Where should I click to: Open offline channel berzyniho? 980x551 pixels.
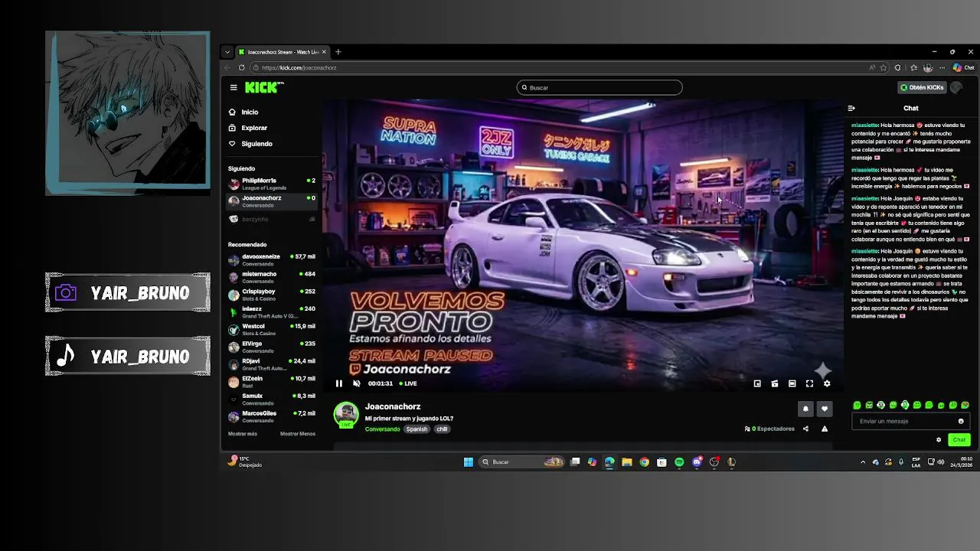272,219
